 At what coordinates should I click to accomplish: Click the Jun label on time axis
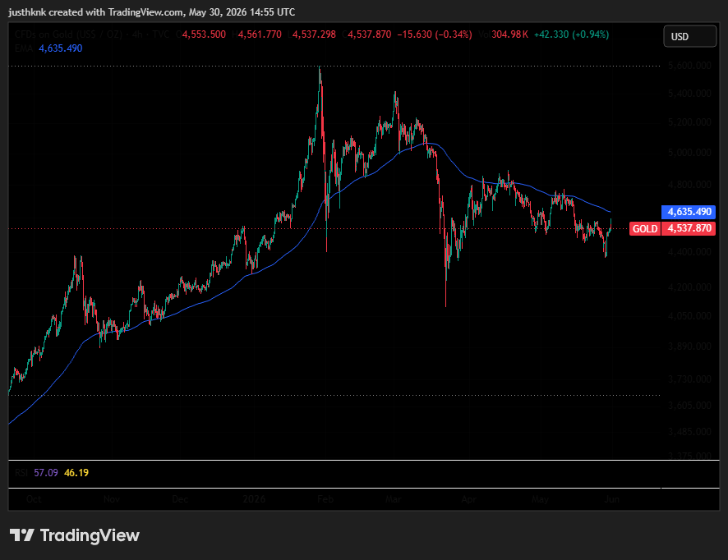click(612, 499)
